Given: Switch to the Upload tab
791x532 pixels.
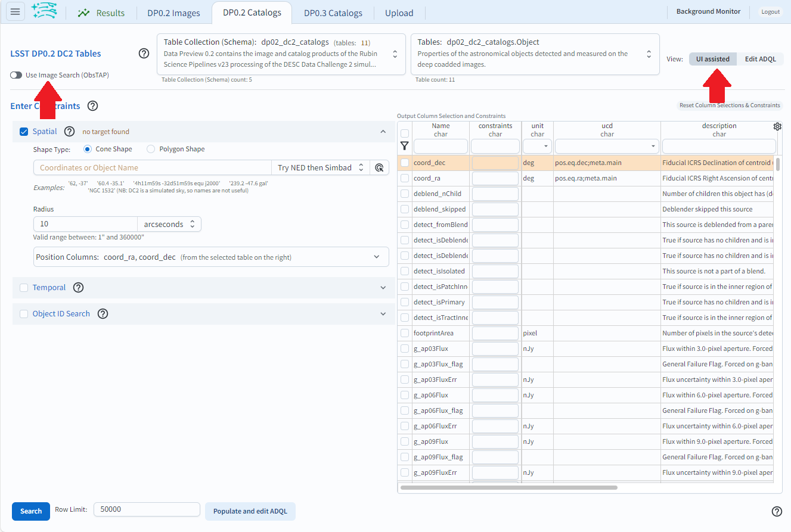Looking at the screenshot, I should [x=399, y=12].
